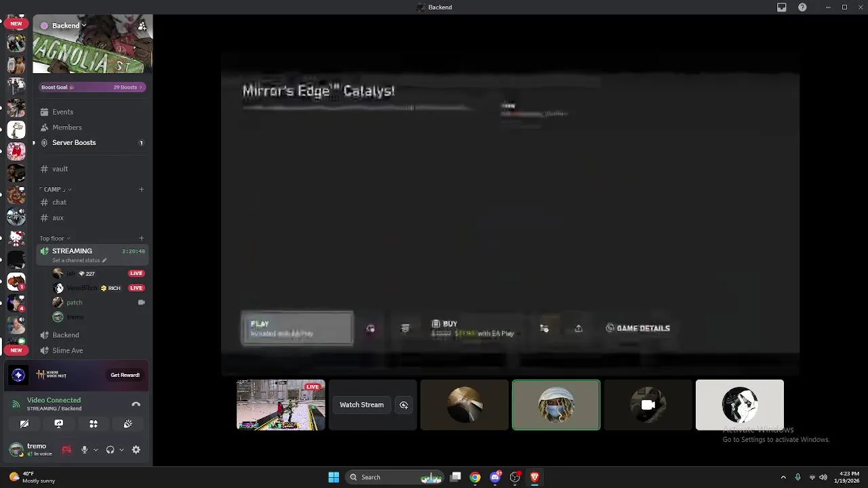Click the list icon left of share icon

click(544, 329)
